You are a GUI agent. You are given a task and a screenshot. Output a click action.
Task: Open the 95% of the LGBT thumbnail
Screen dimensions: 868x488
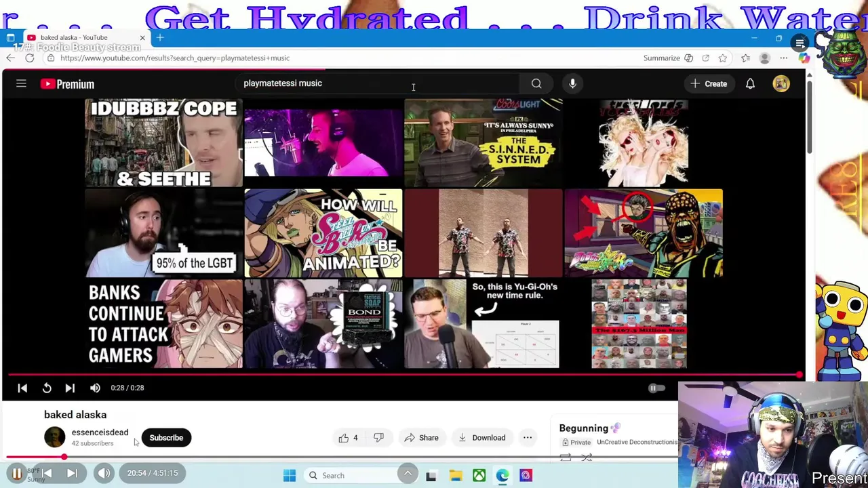pos(163,233)
